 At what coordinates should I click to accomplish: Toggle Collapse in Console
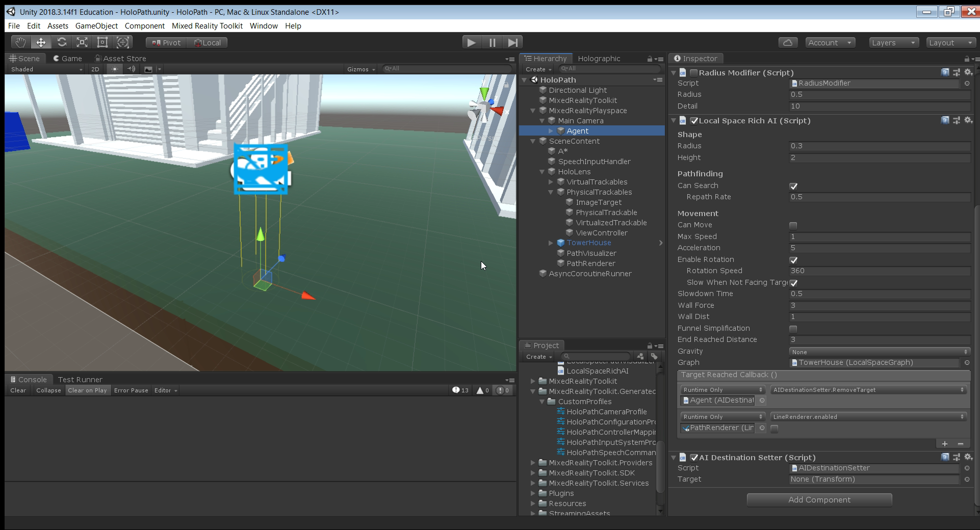click(48, 390)
